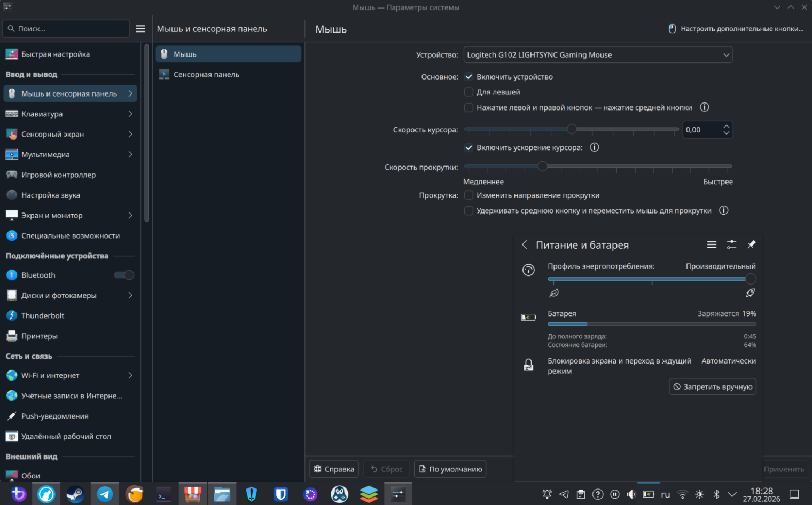Image resolution: width=812 pixels, height=505 pixels.
Task: Go back from Питание и батарея panel
Action: [x=525, y=244]
